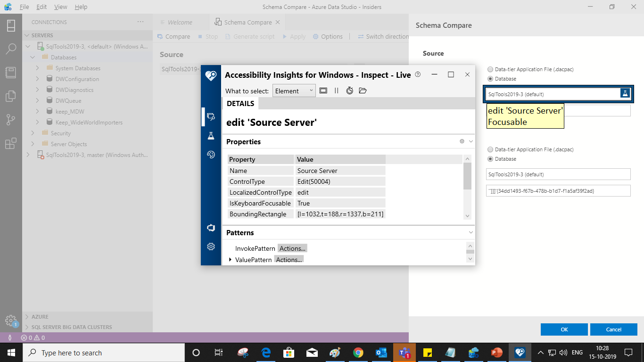Click the OK button in Schema Compare
The height and width of the screenshot is (362, 644).
pos(564,329)
